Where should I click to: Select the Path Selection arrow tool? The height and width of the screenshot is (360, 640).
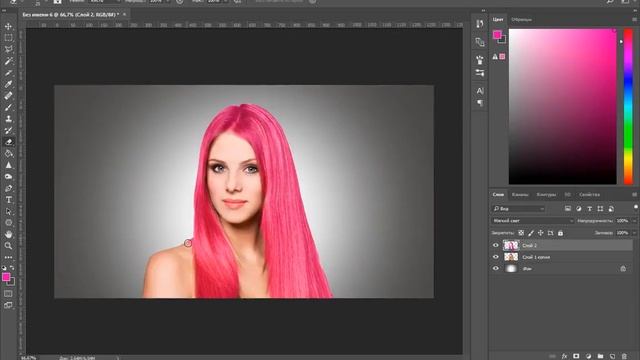pyautogui.click(x=8, y=211)
